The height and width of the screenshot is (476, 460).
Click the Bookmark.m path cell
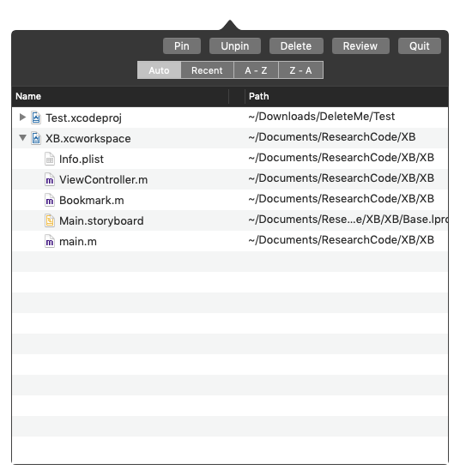[342, 199]
